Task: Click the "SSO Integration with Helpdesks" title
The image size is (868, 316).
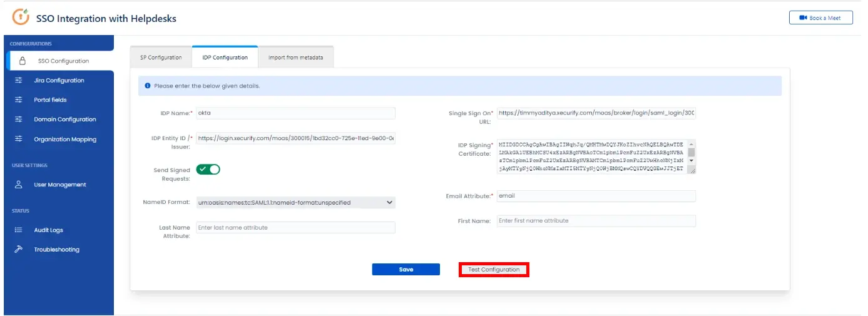Action: point(106,19)
